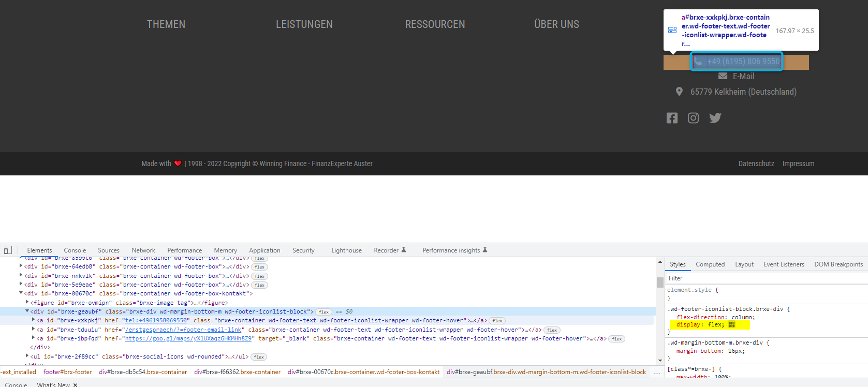This screenshot has width=868, height=387.
Task: Click the flex-direction: column declaration
Action: (x=716, y=317)
